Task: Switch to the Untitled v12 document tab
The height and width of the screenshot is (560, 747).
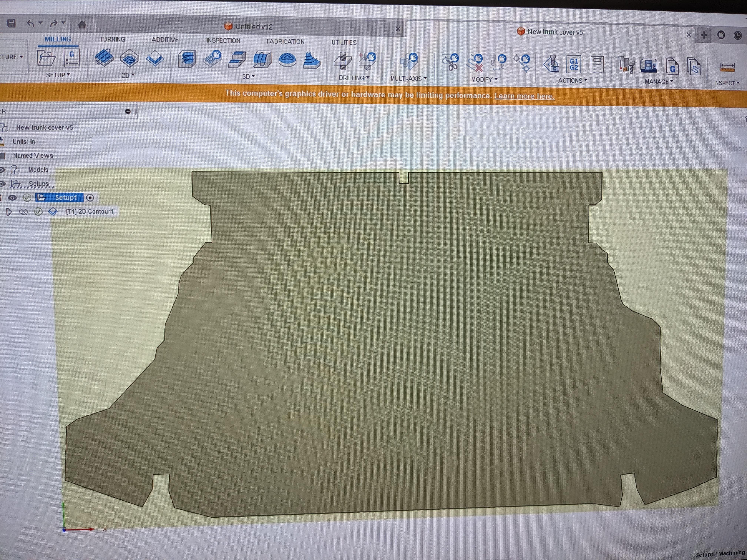Action: (x=253, y=27)
